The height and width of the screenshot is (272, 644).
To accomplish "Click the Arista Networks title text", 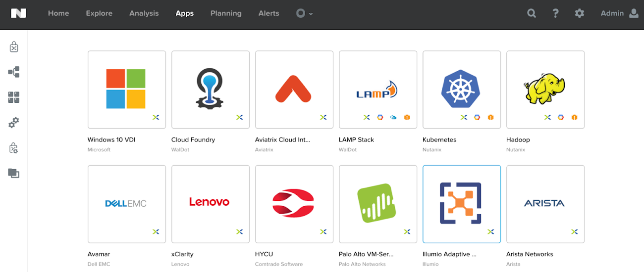I will coord(530,254).
